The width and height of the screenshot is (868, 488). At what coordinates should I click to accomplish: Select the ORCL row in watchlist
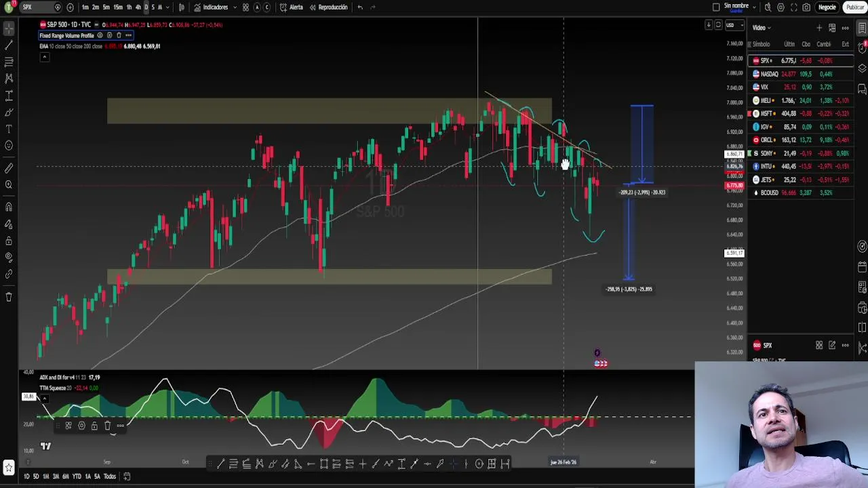(x=801, y=140)
